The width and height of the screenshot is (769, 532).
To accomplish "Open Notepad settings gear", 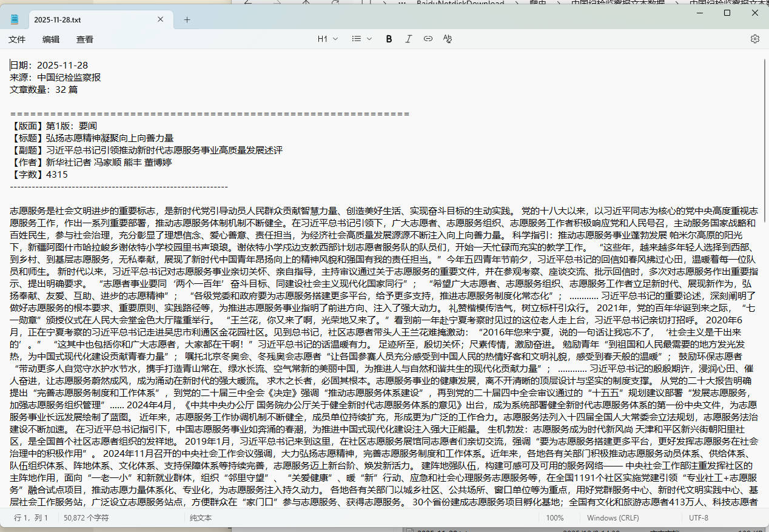I will 755,39.
